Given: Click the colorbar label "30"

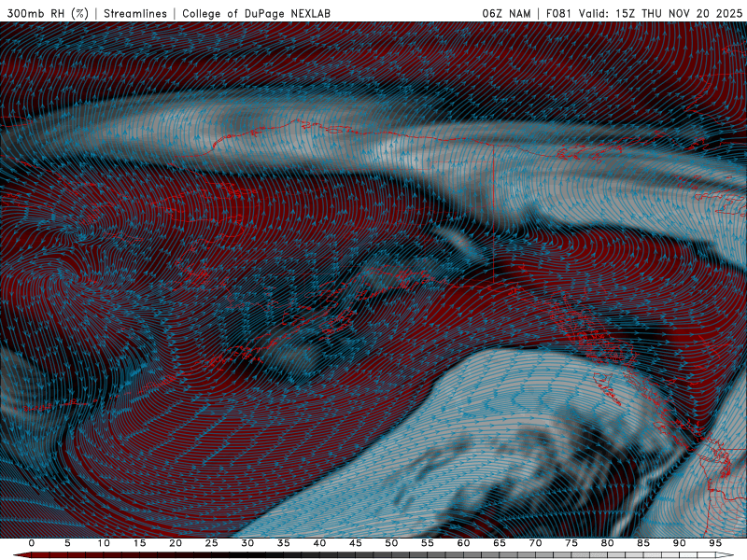Looking at the screenshot, I should coord(247,543).
